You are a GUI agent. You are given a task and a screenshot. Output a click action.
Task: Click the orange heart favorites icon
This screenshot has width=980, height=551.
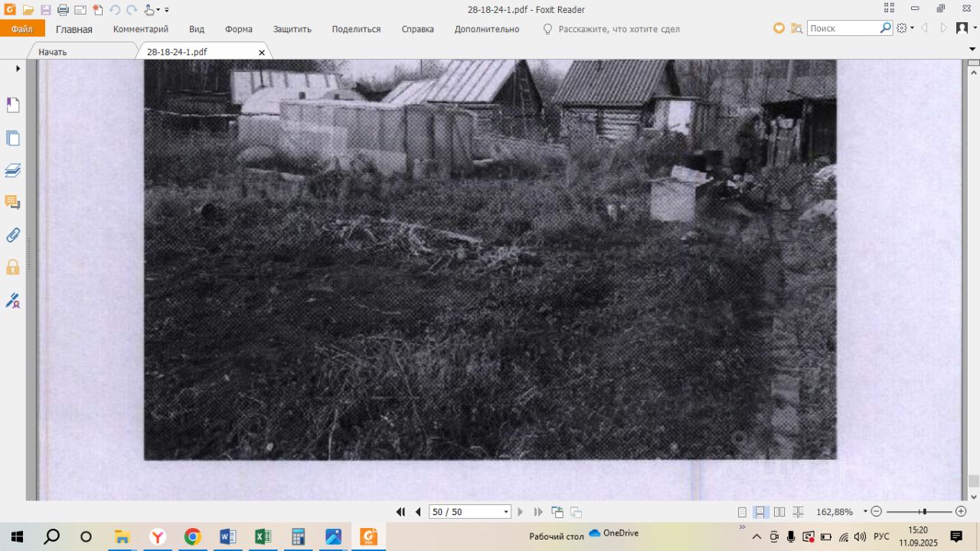point(779,28)
